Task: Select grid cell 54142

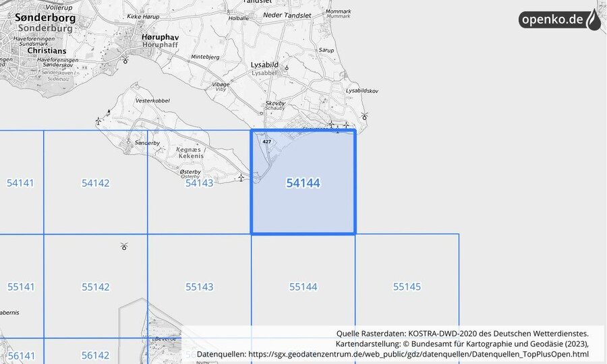Action: coord(95,182)
